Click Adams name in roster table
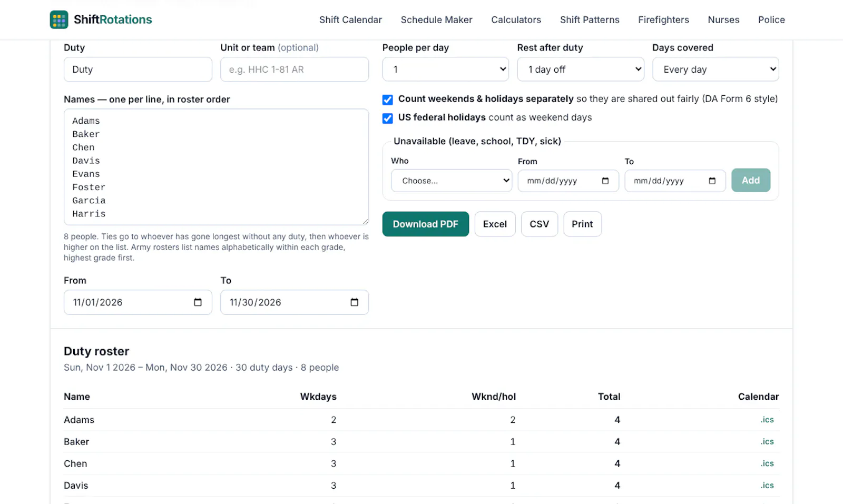Screen dimensions: 843x504 79,420
